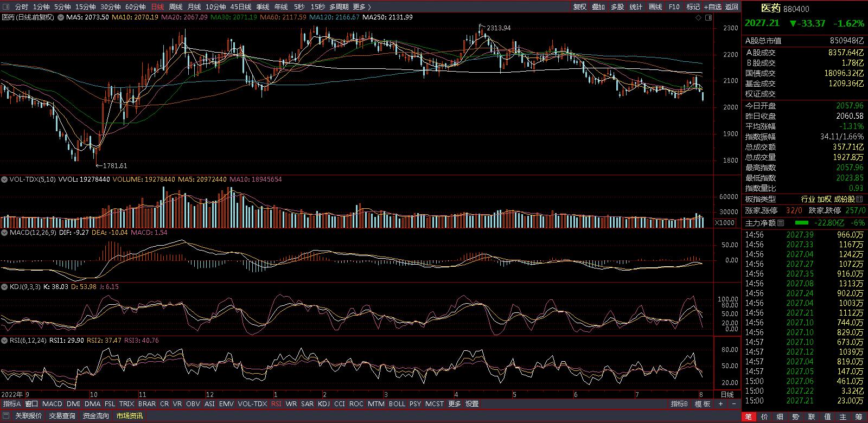868x423 pixels.
Task: Toggle 复权 price adjustment
Action: click(x=580, y=7)
